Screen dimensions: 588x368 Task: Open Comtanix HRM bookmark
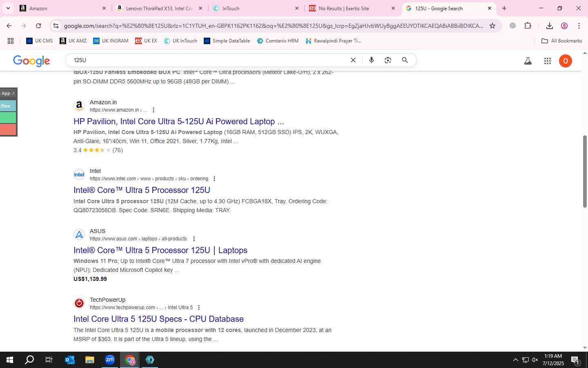pos(278,41)
